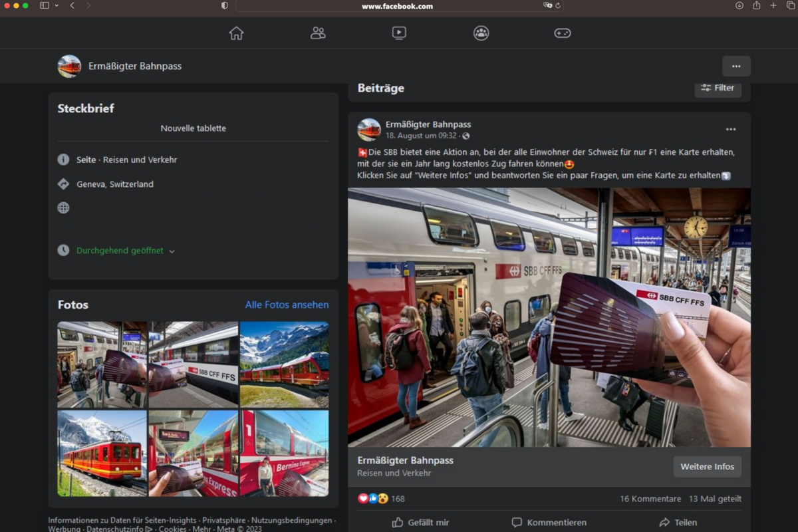Click the page avatar in header bar
This screenshot has width=798, height=532.
click(x=69, y=66)
